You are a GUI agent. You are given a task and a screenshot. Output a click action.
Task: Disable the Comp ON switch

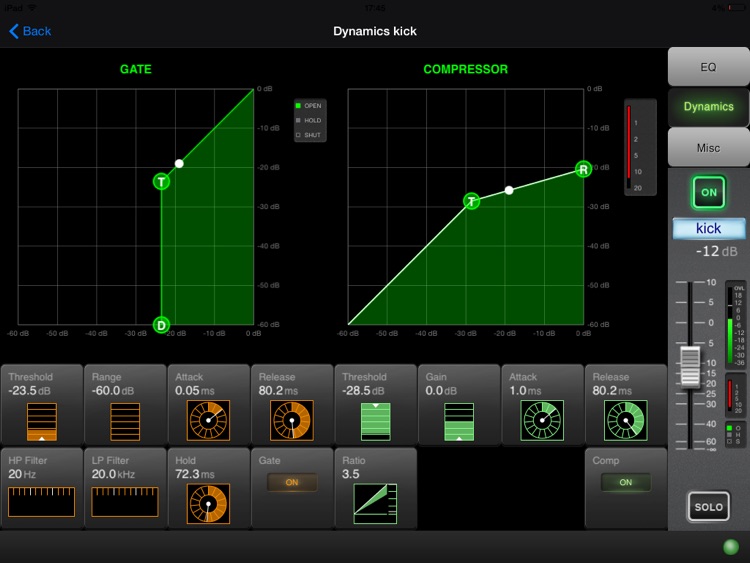pyautogui.click(x=625, y=482)
